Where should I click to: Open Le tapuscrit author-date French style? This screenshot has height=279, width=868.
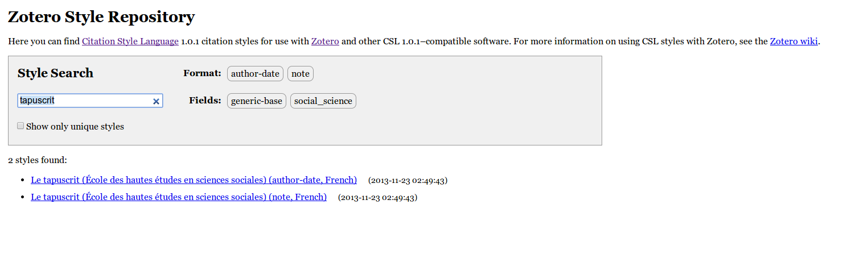click(x=194, y=180)
